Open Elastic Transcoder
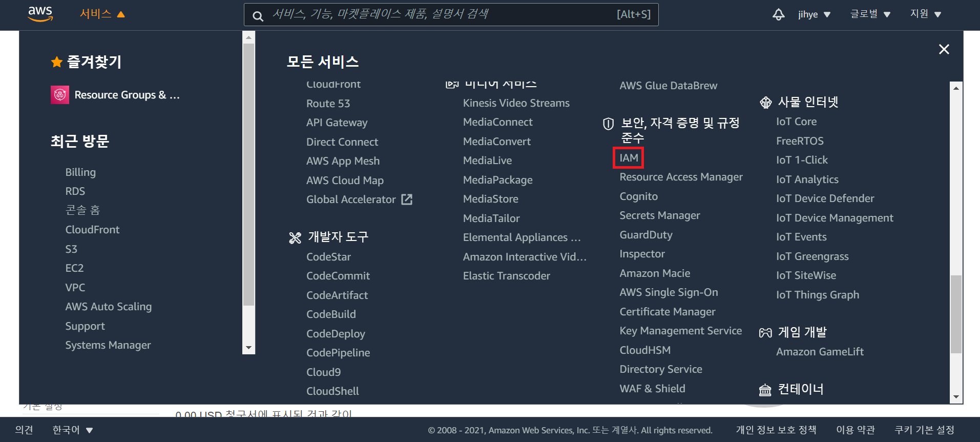980x442 pixels. point(506,276)
